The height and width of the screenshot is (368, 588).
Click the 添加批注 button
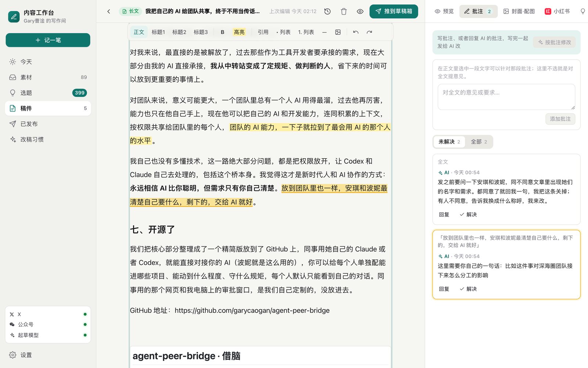click(560, 119)
